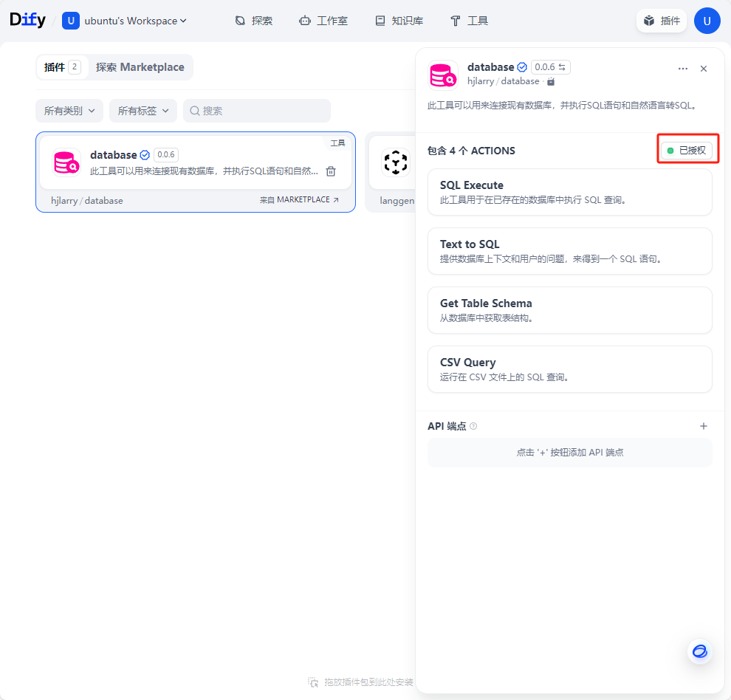Screen dimensions: 731x700
Task: Click the 0.0.6 version tag on database card
Action: [166, 155]
